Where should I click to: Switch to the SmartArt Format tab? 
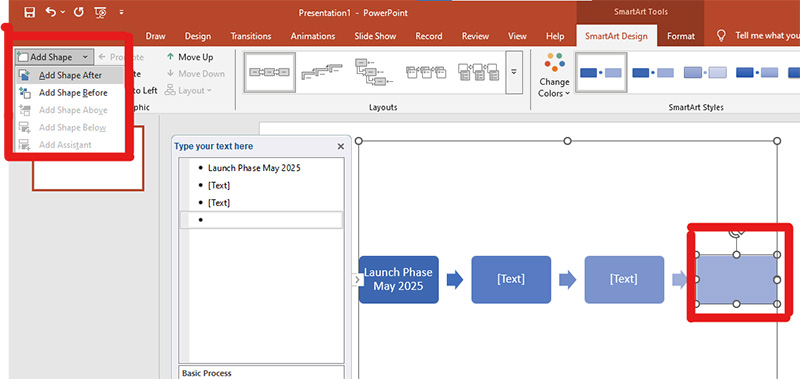click(x=681, y=36)
